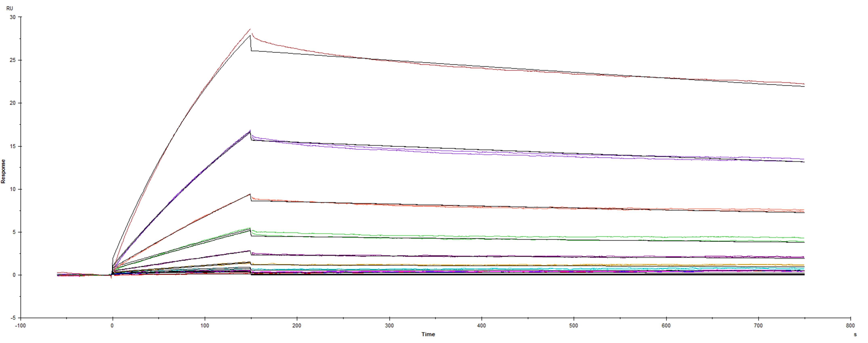Click the Time x-axis title

428,334
